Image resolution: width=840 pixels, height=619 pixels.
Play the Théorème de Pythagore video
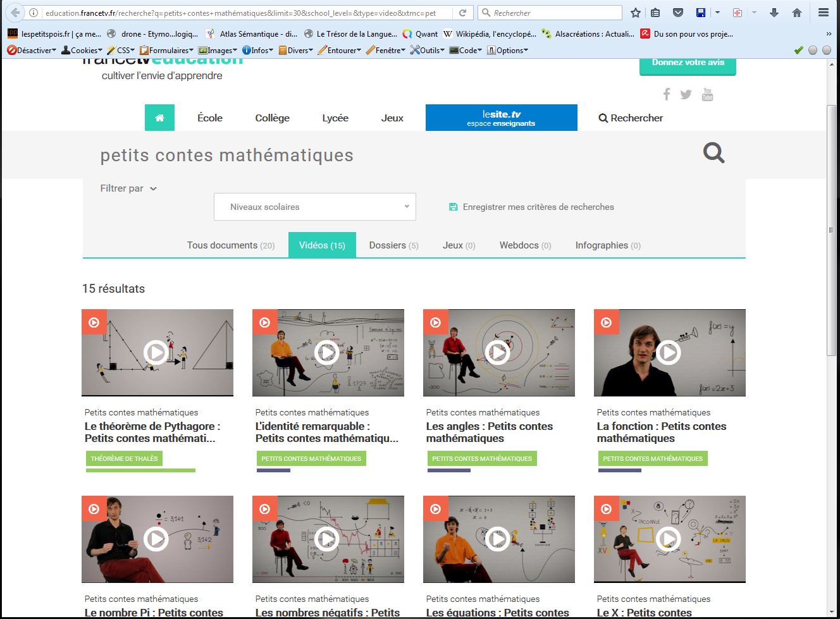(x=156, y=352)
